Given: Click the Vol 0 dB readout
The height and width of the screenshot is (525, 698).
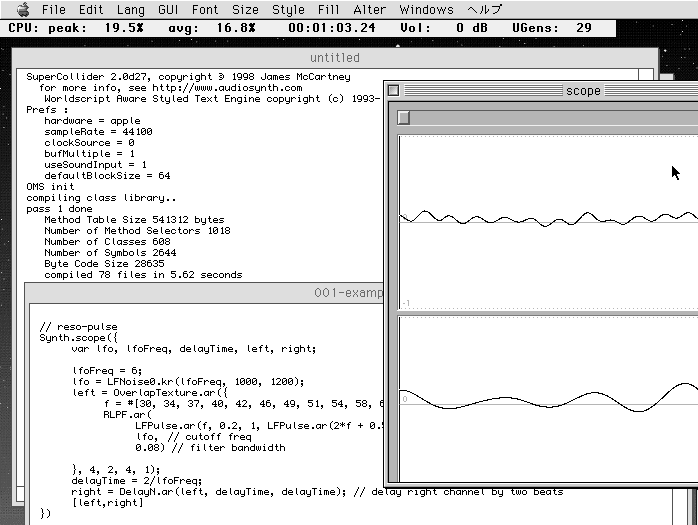Looking at the screenshot, I should click(x=444, y=28).
